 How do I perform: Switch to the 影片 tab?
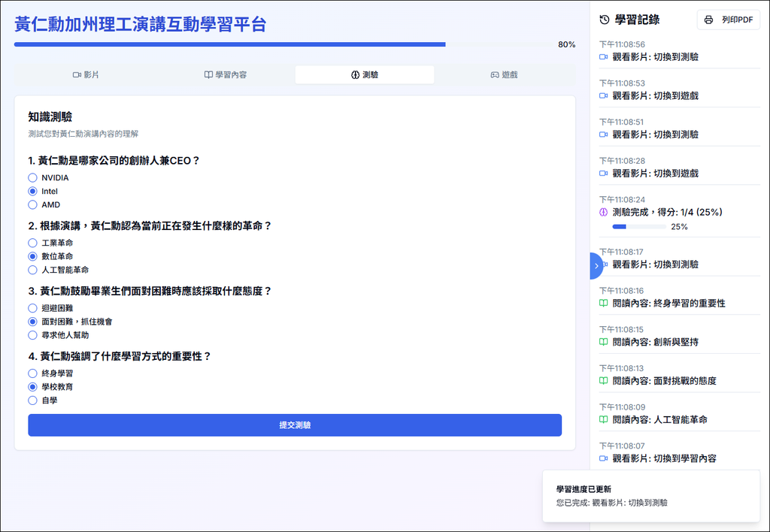[x=86, y=74]
